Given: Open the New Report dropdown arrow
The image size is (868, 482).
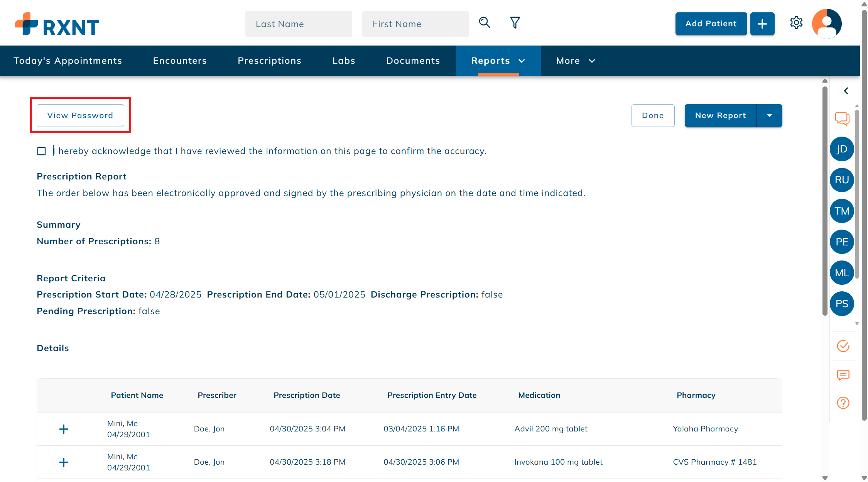Looking at the screenshot, I should [770, 115].
